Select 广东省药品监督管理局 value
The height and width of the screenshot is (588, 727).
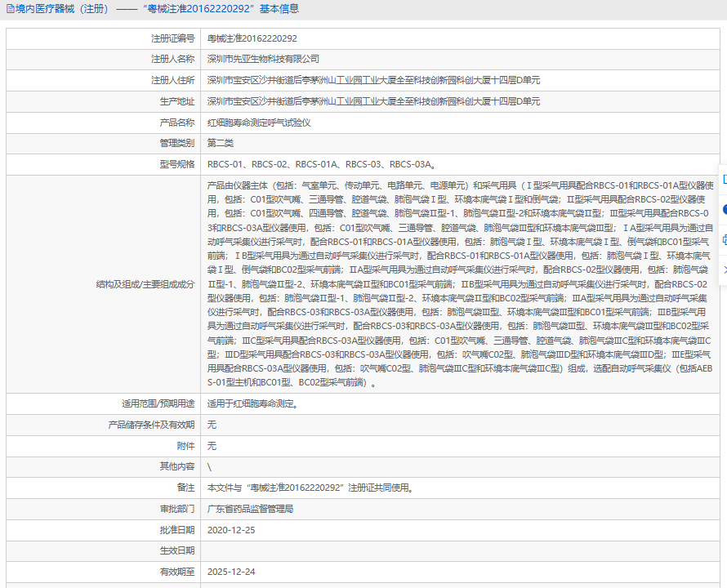pos(251,509)
